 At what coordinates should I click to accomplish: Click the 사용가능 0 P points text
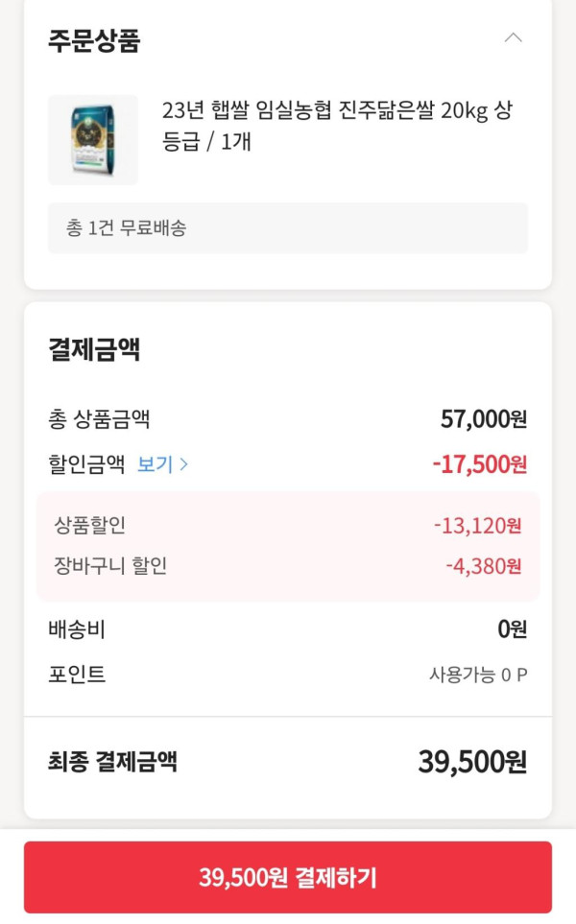[477, 675]
